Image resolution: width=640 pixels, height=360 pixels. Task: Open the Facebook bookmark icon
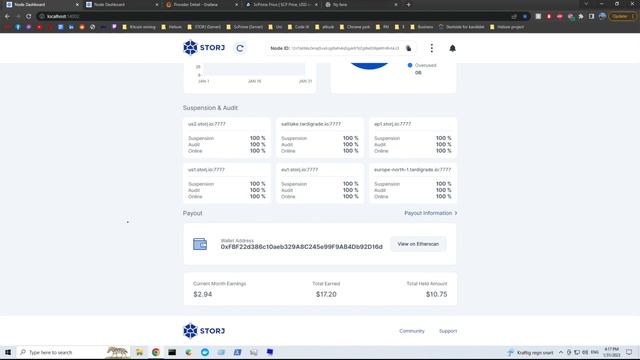[18, 27]
